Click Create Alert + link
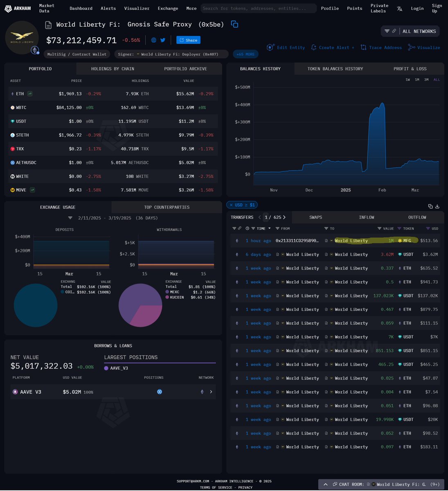448x491 pixels. coord(333,47)
